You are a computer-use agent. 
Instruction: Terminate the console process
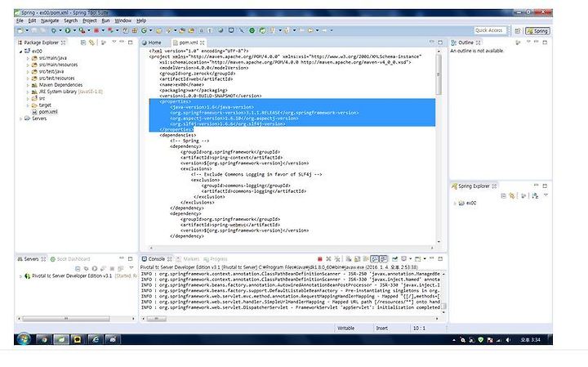pos(320,259)
